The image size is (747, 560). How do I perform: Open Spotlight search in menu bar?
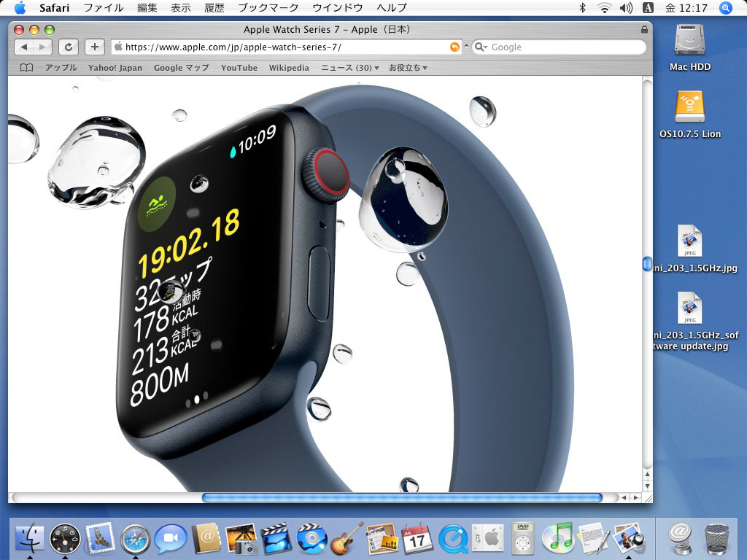726,7
